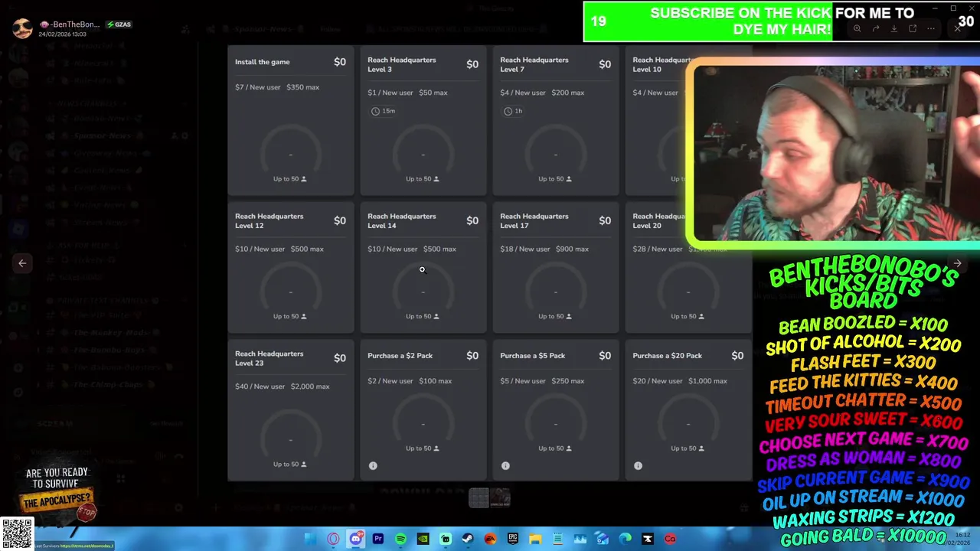Click 'Reach Headquarters Level 12' title
The image size is (980, 551).
coord(269,220)
